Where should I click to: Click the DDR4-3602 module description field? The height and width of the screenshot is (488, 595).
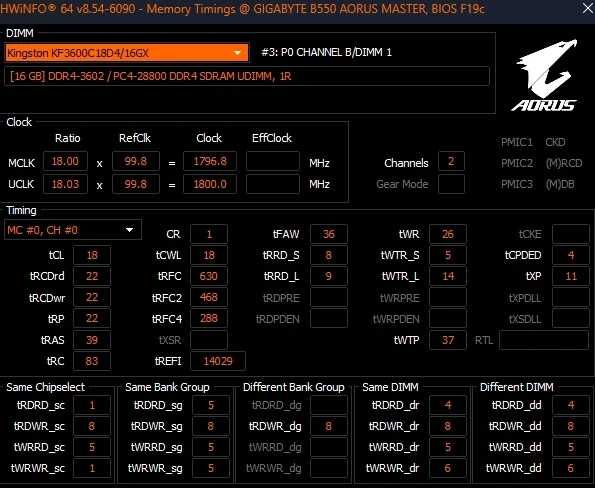[x=247, y=76]
